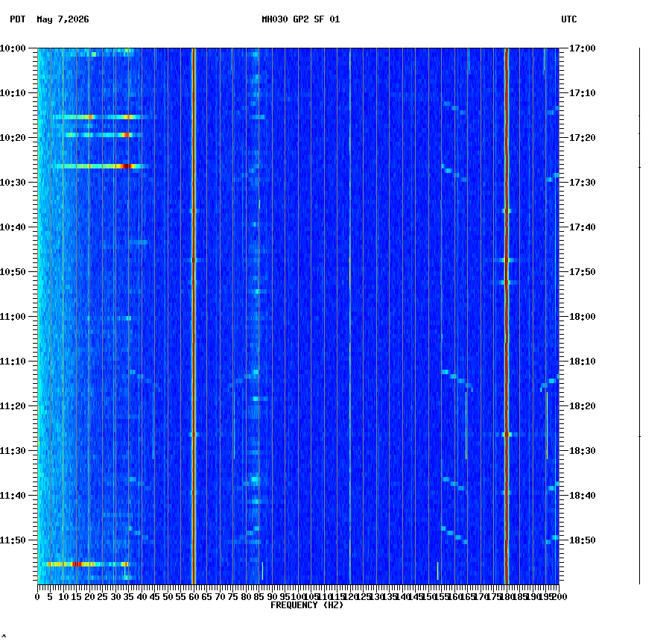
Task: Select the 18:10 UTC time label
Action: 583,362
